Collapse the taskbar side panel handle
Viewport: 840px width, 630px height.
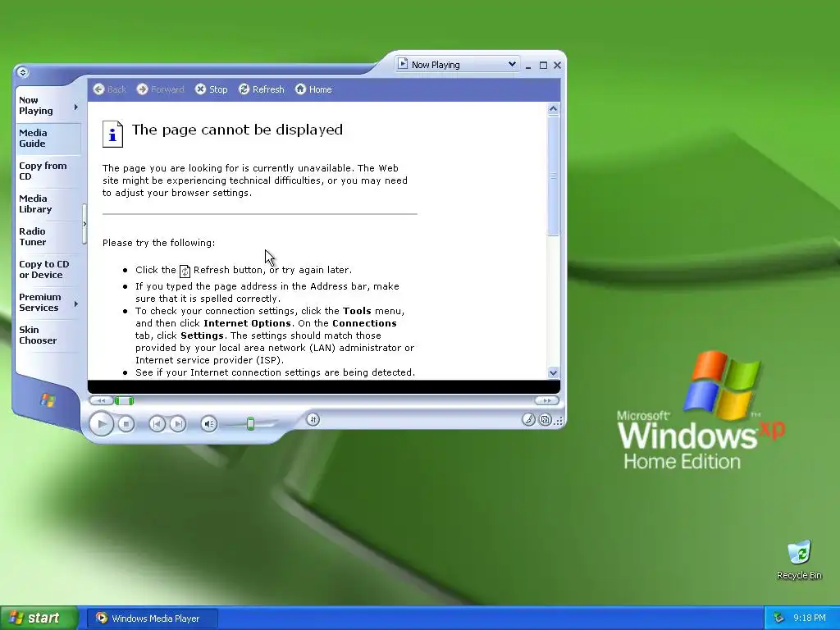coord(84,224)
